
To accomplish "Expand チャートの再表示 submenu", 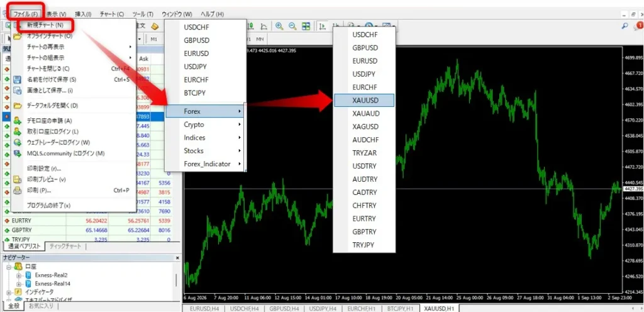I will (x=73, y=47).
